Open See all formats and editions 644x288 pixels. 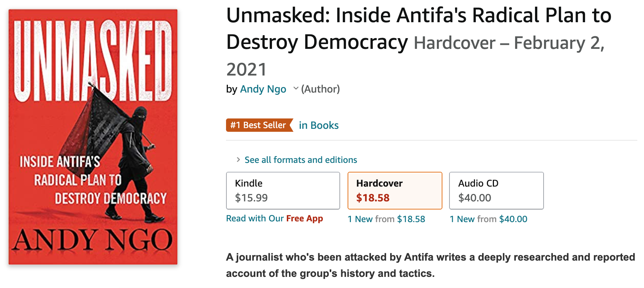click(301, 160)
